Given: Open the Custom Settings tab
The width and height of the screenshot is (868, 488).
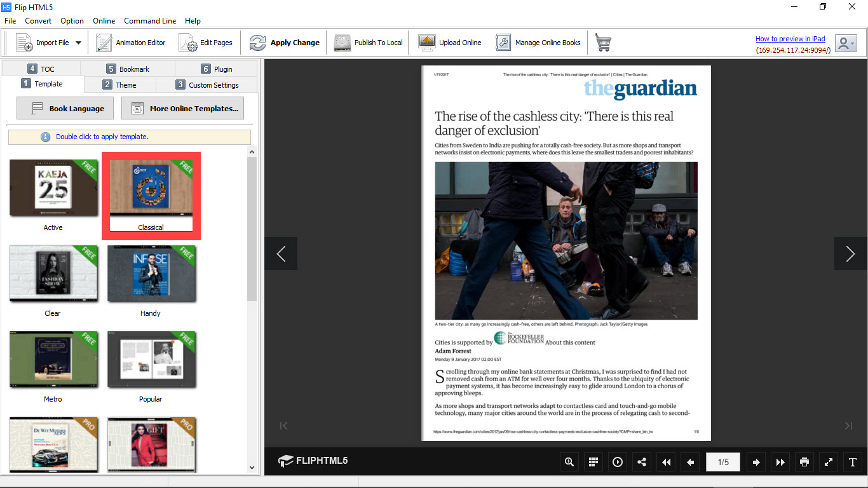Looking at the screenshot, I should coord(207,85).
